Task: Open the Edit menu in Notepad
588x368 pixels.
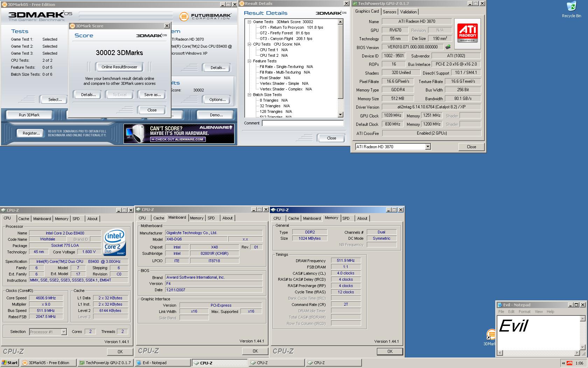Action: pos(511,312)
